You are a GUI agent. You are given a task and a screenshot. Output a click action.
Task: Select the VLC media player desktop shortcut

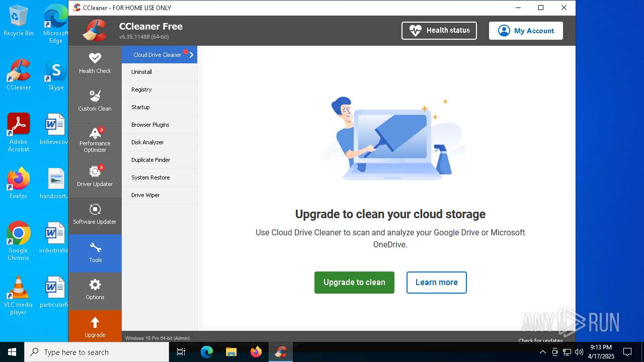(19, 295)
